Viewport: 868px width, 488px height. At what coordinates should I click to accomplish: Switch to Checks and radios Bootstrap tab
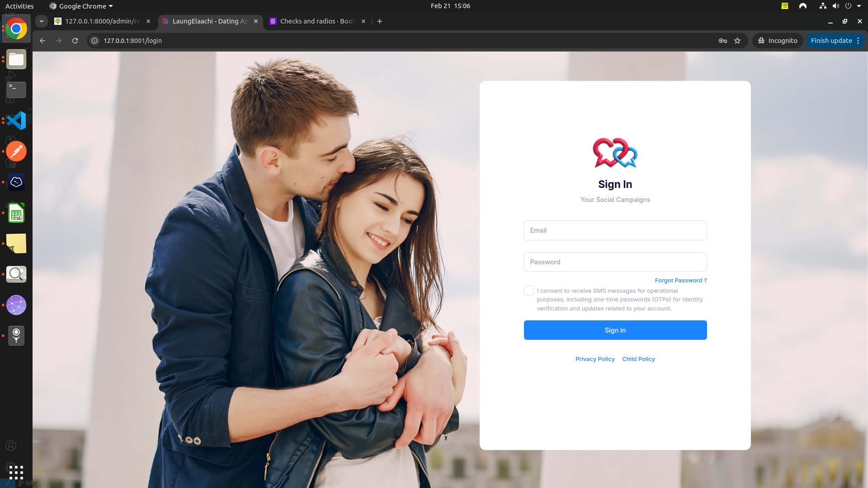pos(317,21)
